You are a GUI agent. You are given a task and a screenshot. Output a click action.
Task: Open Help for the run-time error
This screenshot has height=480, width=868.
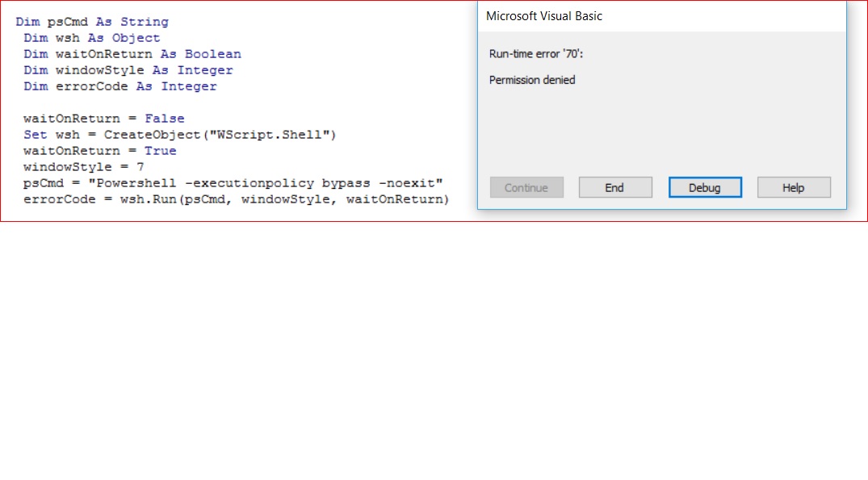pos(794,187)
